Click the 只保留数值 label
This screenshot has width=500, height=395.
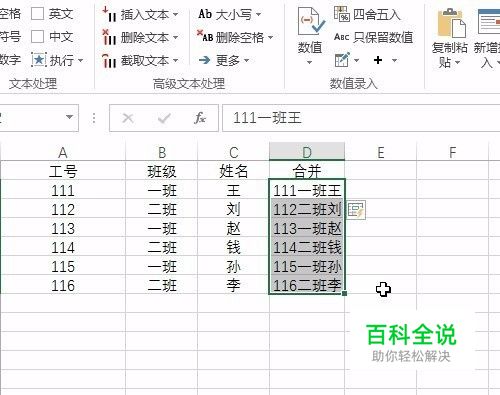point(383,37)
